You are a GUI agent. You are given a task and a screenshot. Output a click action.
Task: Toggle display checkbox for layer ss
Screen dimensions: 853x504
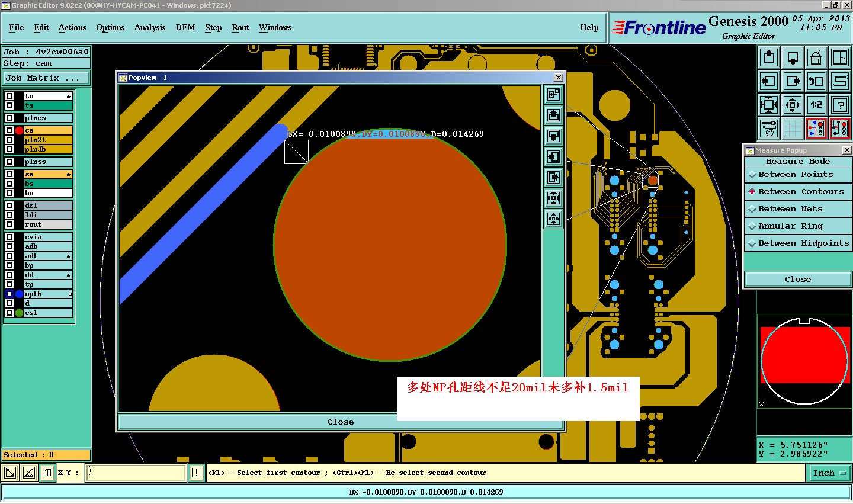[x=9, y=174]
